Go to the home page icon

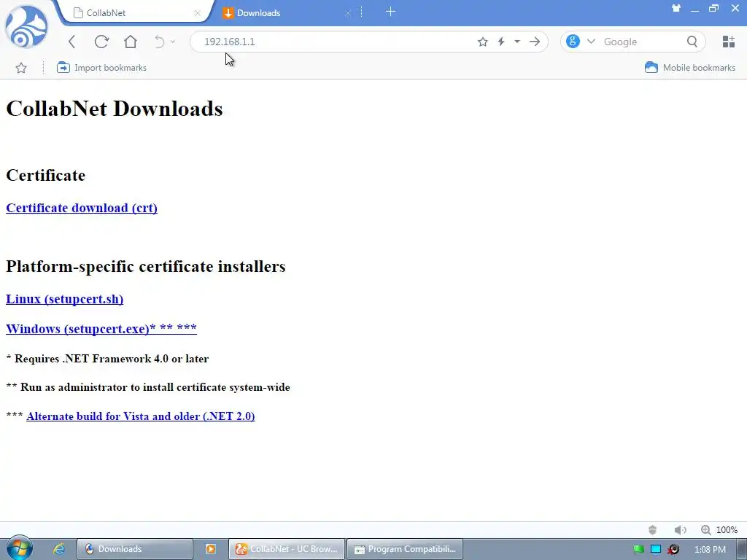(131, 42)
